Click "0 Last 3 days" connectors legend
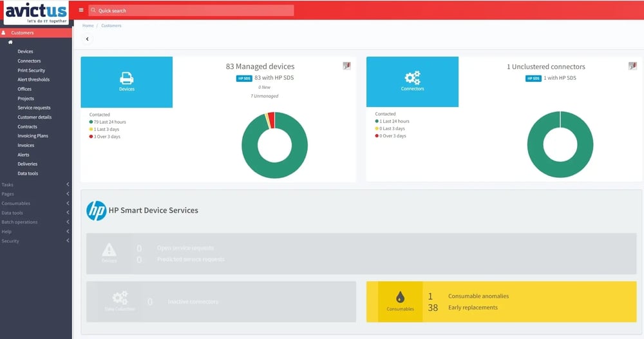This screenshot has width=644, height=339. (390, 129)
